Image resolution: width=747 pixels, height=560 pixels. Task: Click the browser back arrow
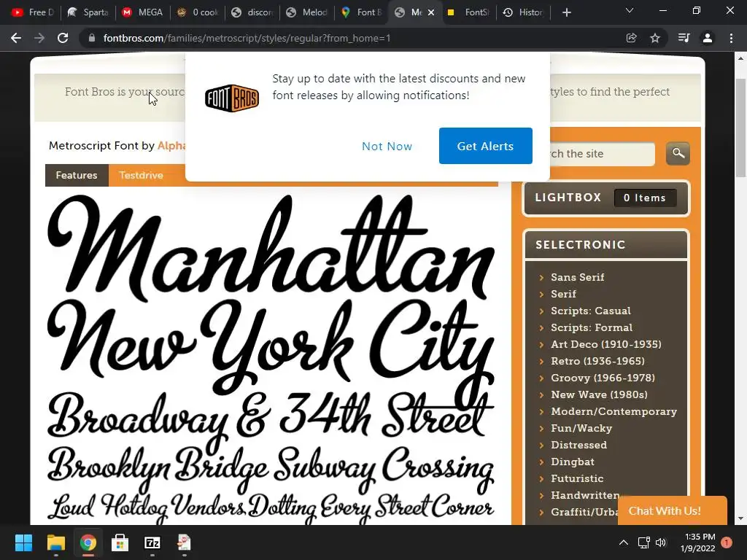(x=16, y=38)
